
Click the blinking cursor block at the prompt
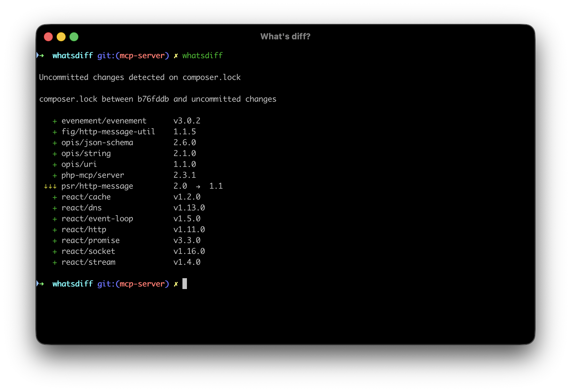point(184,284)
